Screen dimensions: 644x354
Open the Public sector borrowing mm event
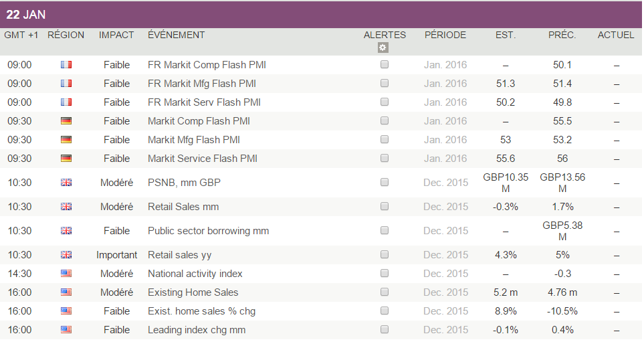[208, 231]
